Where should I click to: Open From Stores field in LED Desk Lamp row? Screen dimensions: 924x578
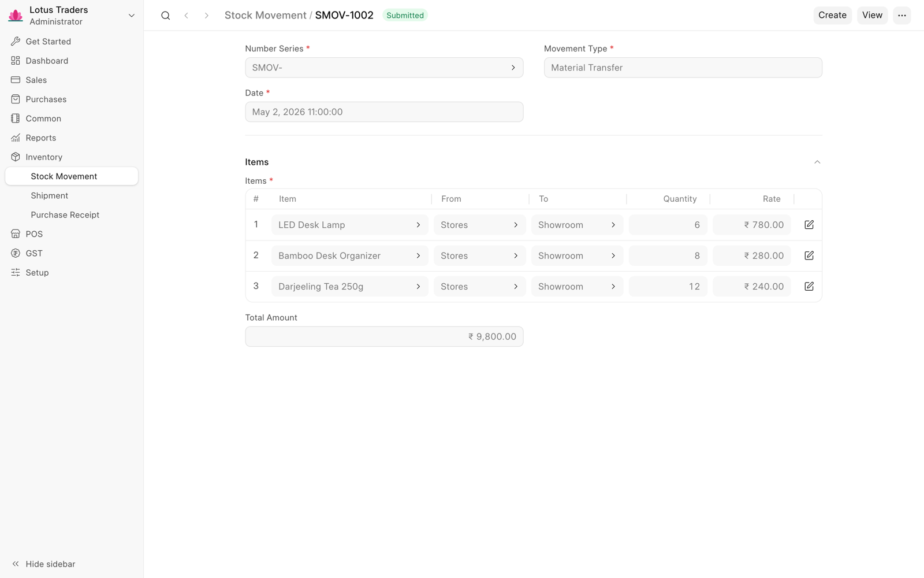coord(480,225)
